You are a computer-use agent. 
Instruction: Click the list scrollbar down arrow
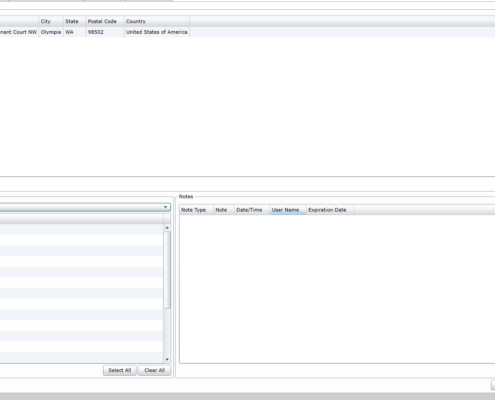click(167, 359)
